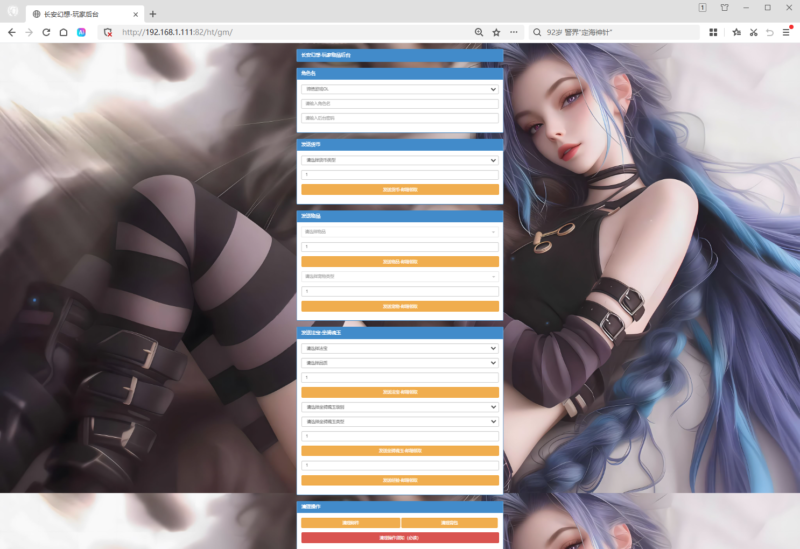
Task: Reload the page with the refresh icon
Action: point(46,32)
